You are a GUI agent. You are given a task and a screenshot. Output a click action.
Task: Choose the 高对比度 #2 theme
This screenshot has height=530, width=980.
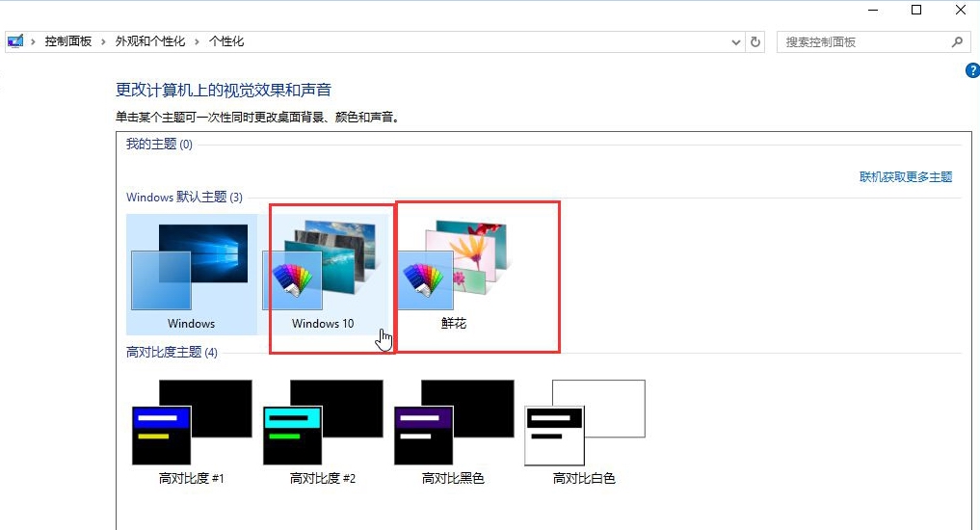(x=323, y=433)
